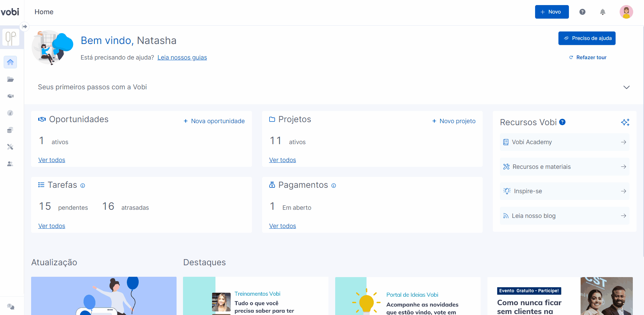Viewport: 644px width, 315px height.
Task: Open the gauge dashboard sidebar icon
Action: [x=10, y=113]
